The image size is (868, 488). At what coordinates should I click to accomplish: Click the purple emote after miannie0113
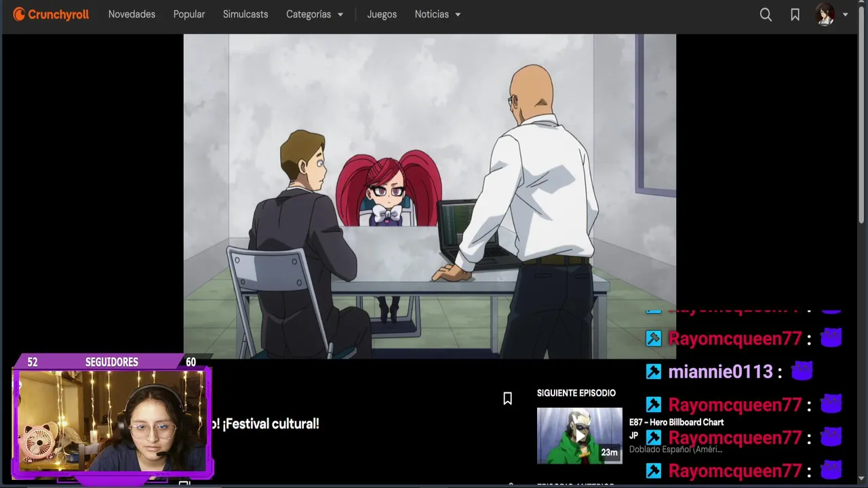click(802, 371)
